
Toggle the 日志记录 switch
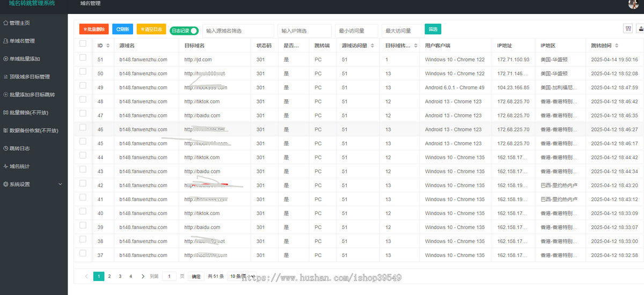184,31
